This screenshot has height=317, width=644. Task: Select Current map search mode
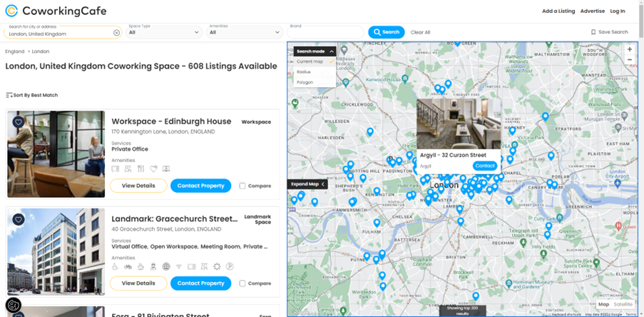click(x=315, y=61)
